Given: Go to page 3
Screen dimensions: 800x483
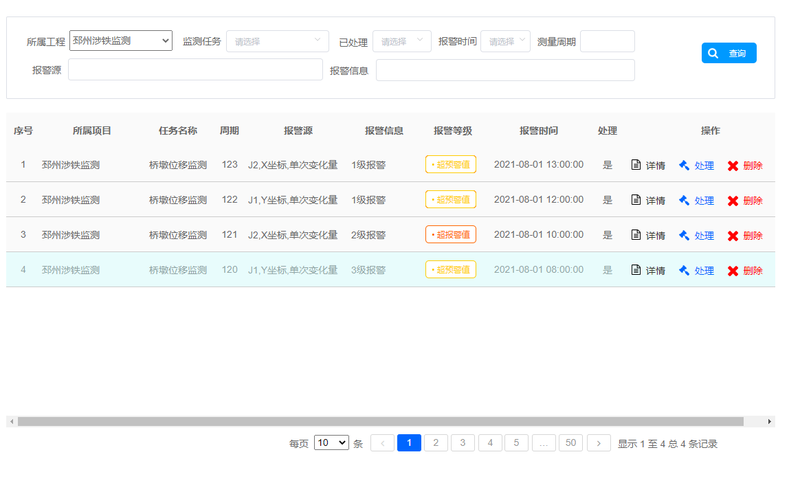Looking at the screenshot, I should (x=463, y=443).
